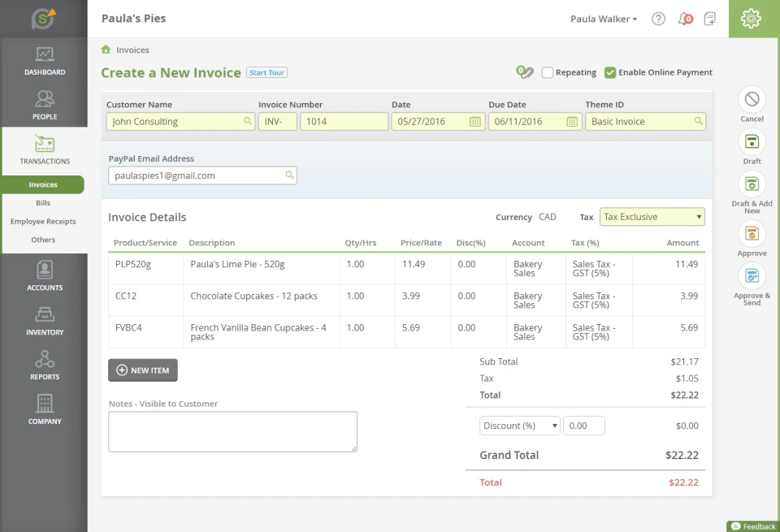The height and width of the screenshot is (532, 780).
Task: Click the Start Tour button
Action: tap(266, 72)
